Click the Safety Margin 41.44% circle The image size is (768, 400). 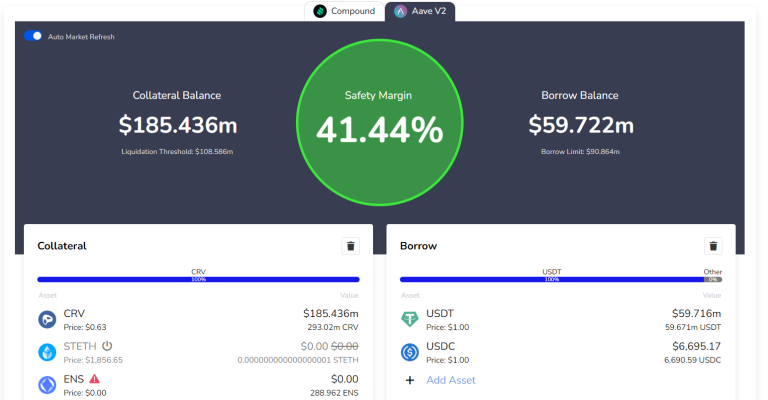click(x=380, y=122)
